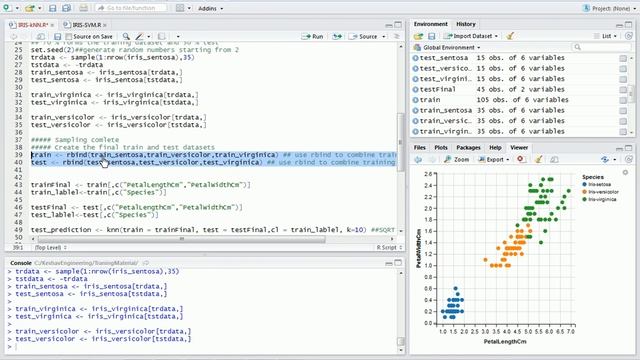Click the Show in new window viewer icon
This screenshot has width=640, height=360.
click(x=554, y=160)
